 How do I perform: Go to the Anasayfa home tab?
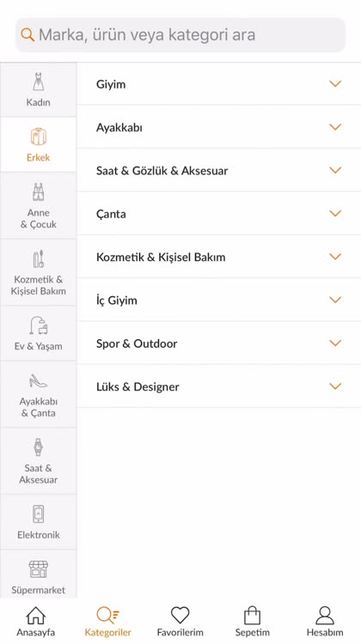(x=36, y=622)
